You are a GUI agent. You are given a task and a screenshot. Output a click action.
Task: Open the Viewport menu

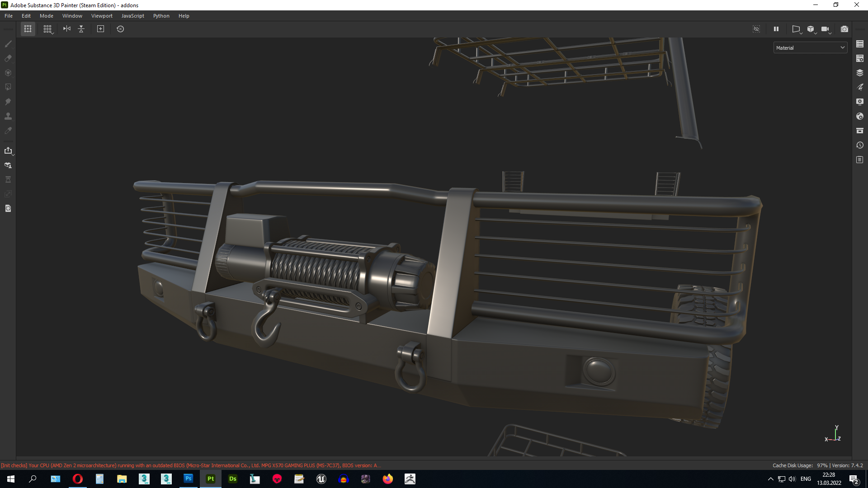pyautogui.click(x=102, y=16)
